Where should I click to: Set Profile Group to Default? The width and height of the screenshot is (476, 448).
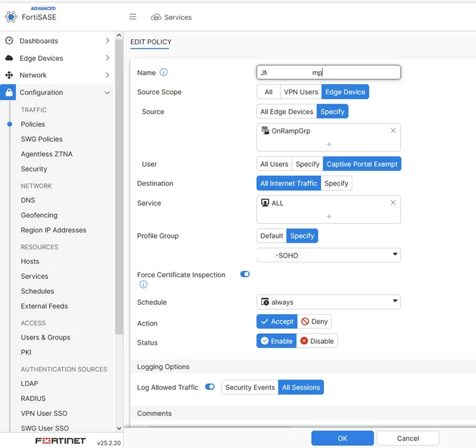pos(271,236)
